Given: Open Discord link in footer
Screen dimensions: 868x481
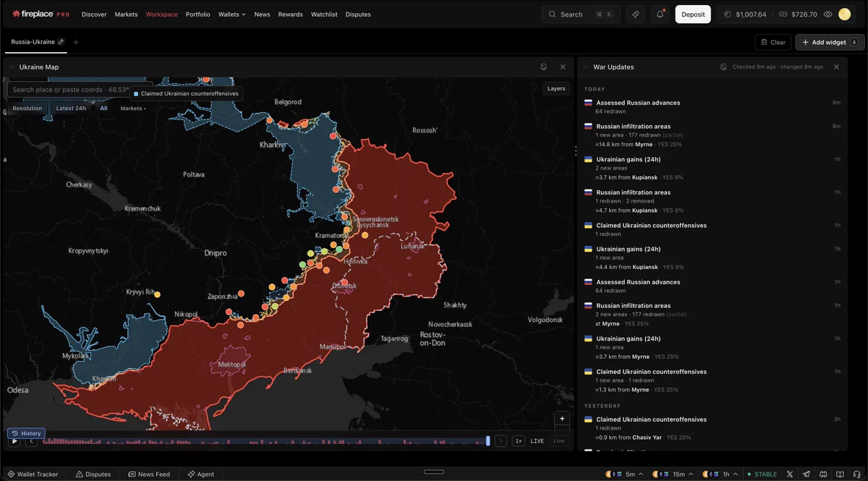Looking at the screenshot, I should [x=823, y=474].
